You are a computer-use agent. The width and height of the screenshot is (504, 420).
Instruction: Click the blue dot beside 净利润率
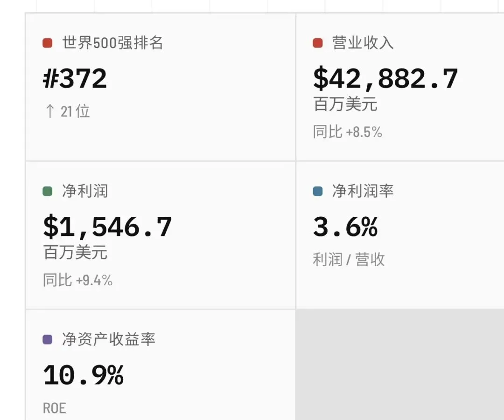318,192
